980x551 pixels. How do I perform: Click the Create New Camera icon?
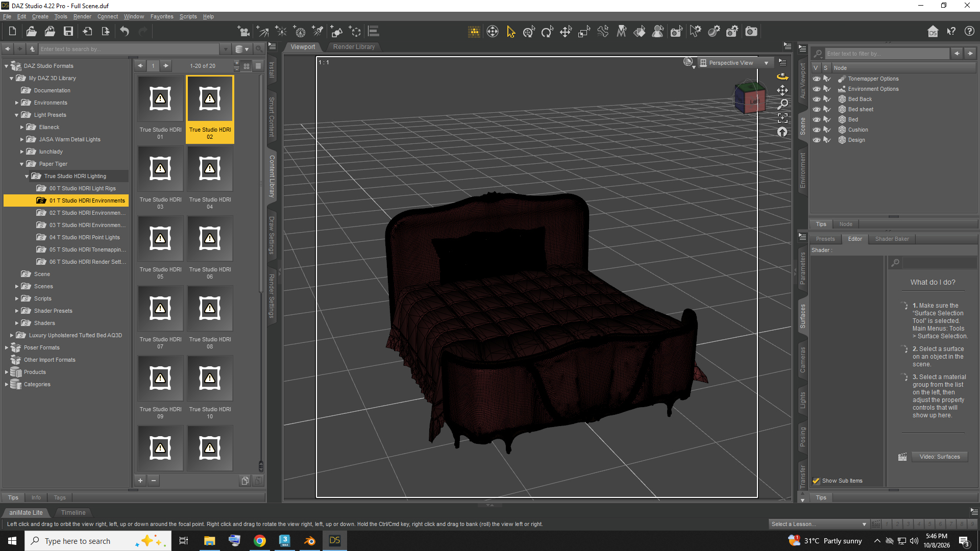(x=244, y=32)
